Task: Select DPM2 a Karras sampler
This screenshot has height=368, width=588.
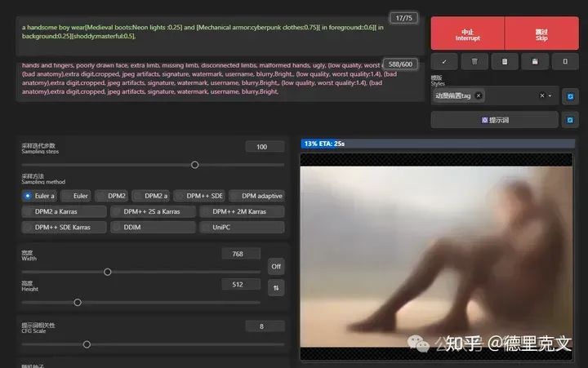Action: coord(65,211)
